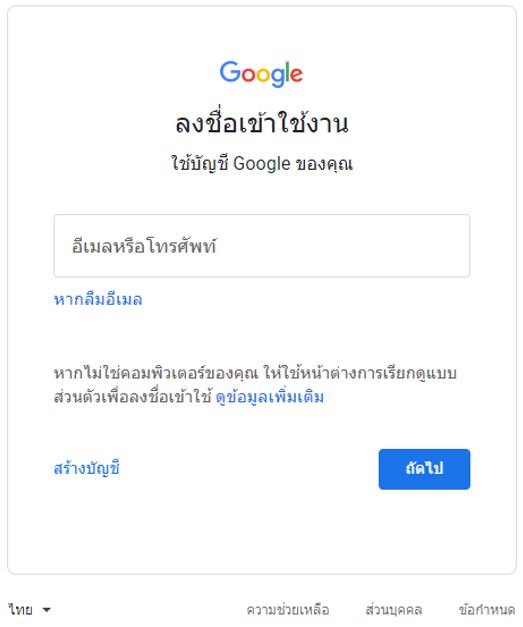Click the guest mode notice paragraph

[255, 385]
